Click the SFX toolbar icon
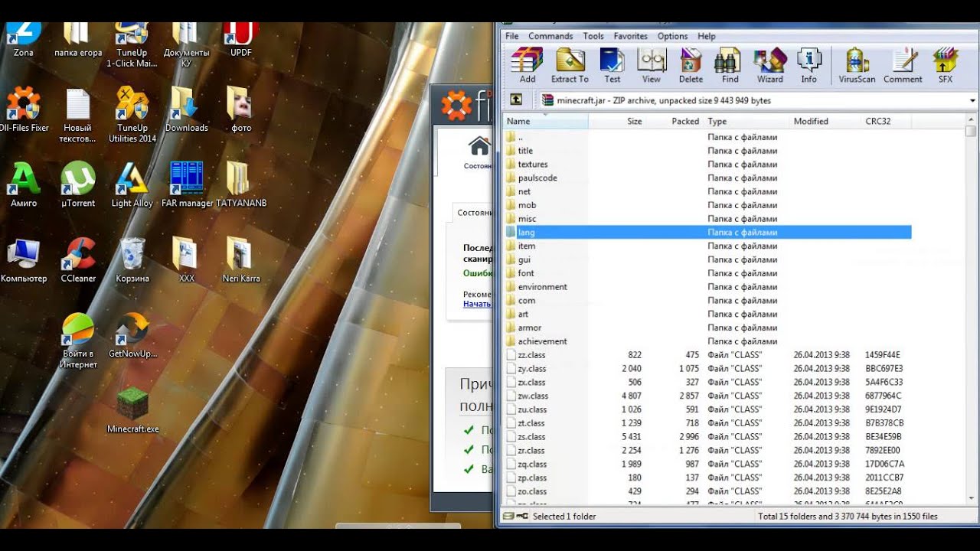This screenshot has width=980, height=551. point(946,65)
